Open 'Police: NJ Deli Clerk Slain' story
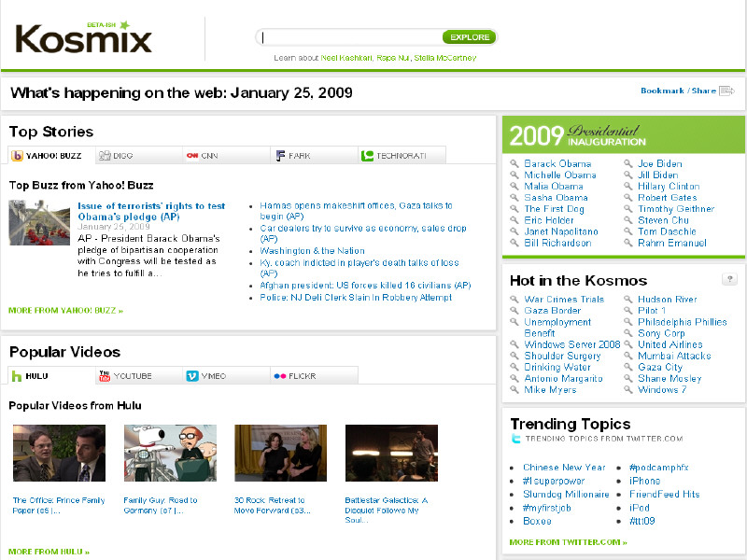 coord(356,297)
